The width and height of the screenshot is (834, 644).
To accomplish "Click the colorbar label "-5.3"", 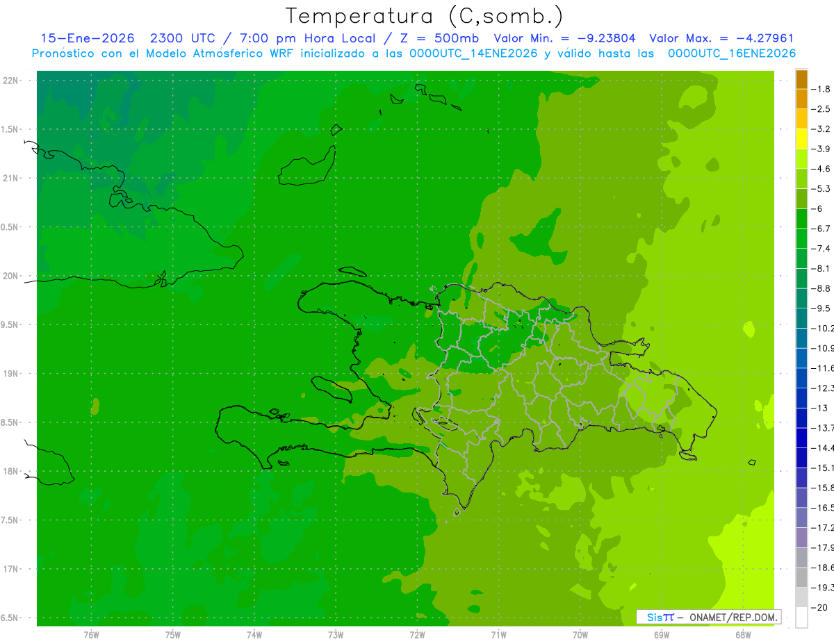I will 821,189.
